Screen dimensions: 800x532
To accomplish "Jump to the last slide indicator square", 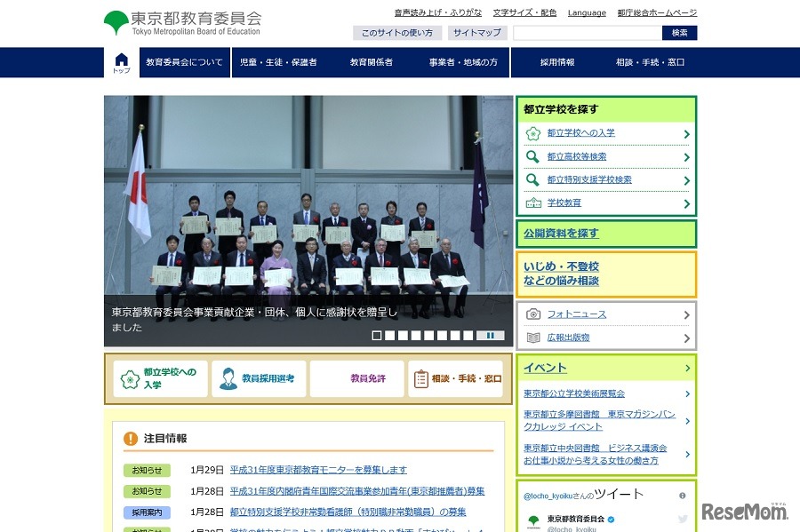I will [468, 336].
